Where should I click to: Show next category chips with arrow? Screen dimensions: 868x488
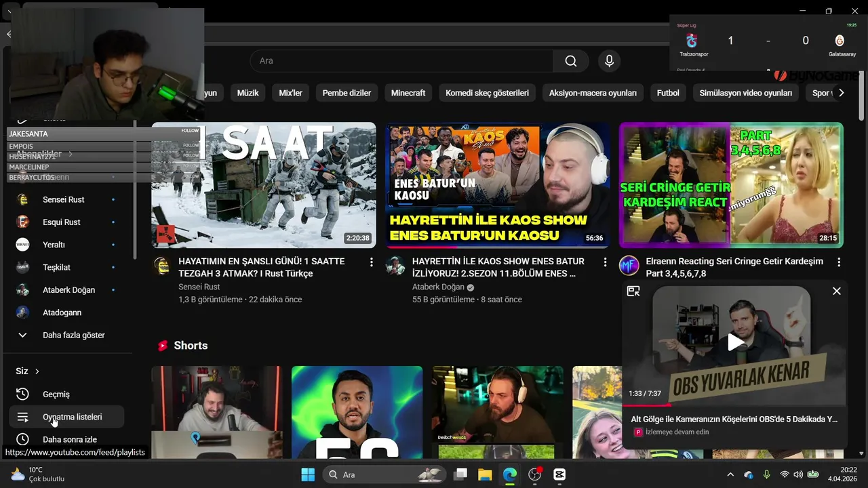pos(841,93)
